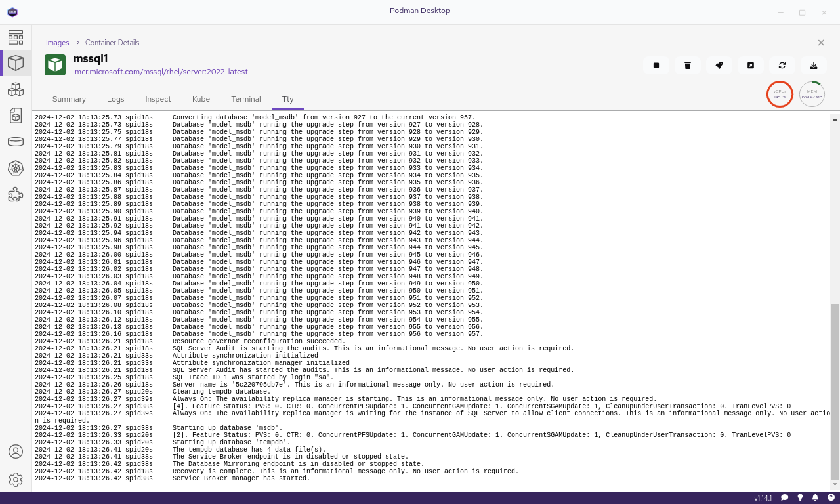Click version v1.14.1 in status bar
Screen dimensions: 840x504
point(763,498)
